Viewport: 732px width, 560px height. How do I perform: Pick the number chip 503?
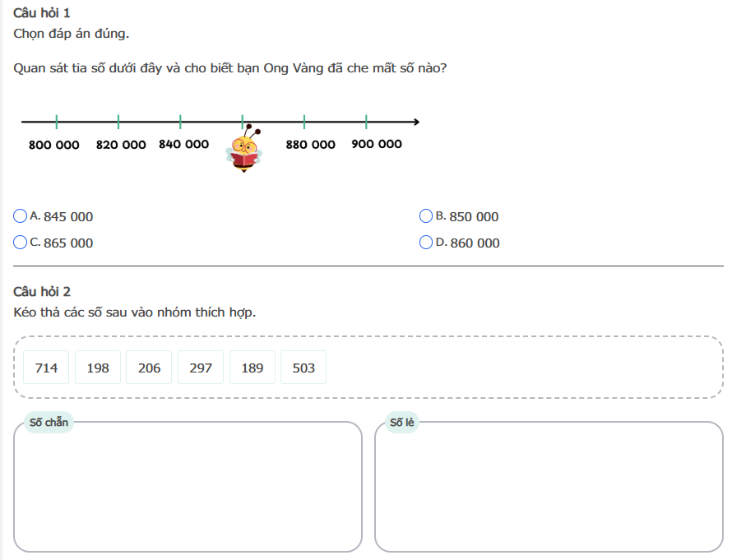point(303,368)
